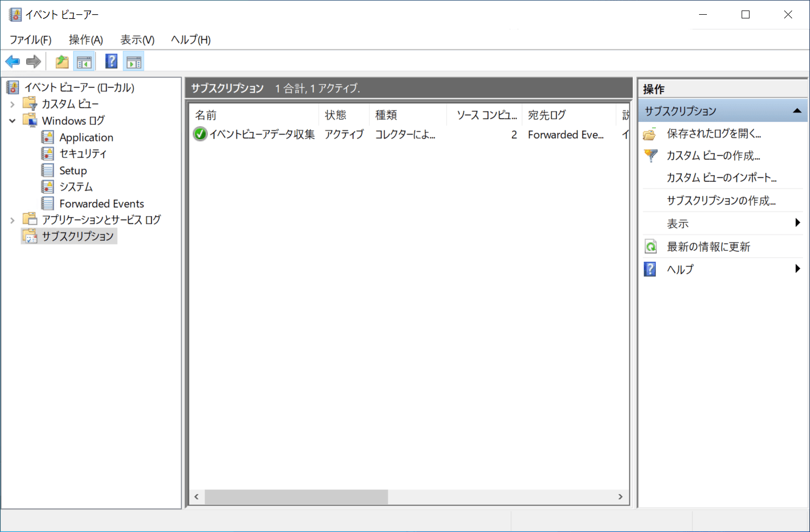Toggle the action pane toolbar icon
Image resolution: width=810 pixels, height=532 pixels.
tap(134, 62)
